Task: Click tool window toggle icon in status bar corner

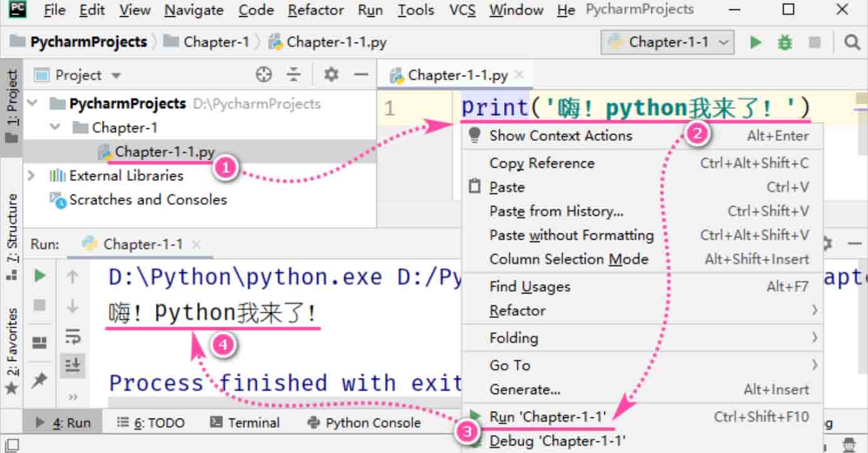Action: 12,445
